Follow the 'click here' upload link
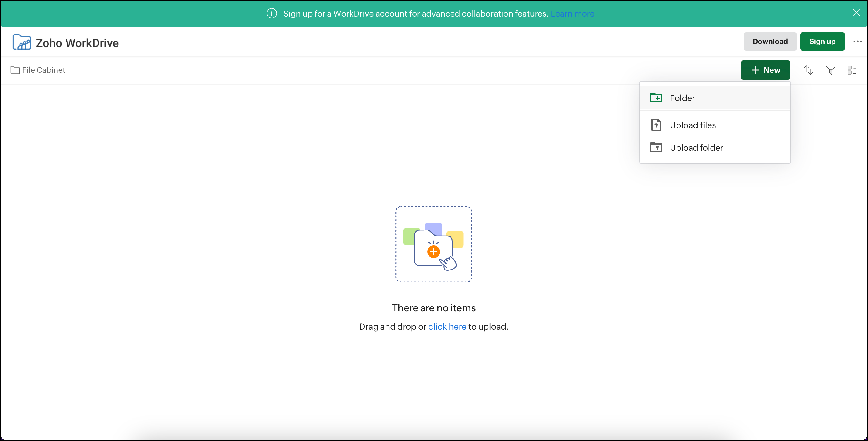The height and width of the screenshot is (441, 868). 447,326
